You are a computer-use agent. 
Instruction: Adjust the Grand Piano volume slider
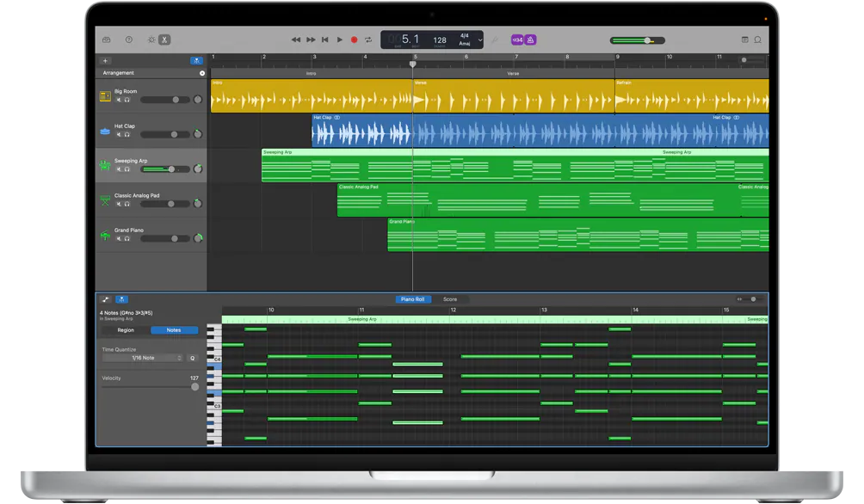pyautogui.click(x=164, y=238)
